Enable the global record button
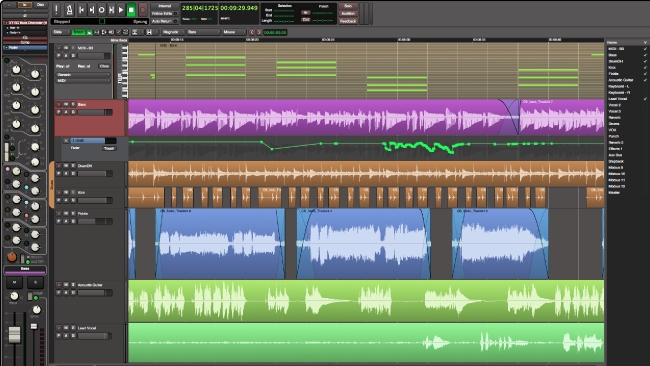Screen dimensions: 650x366 click(143, 9)
